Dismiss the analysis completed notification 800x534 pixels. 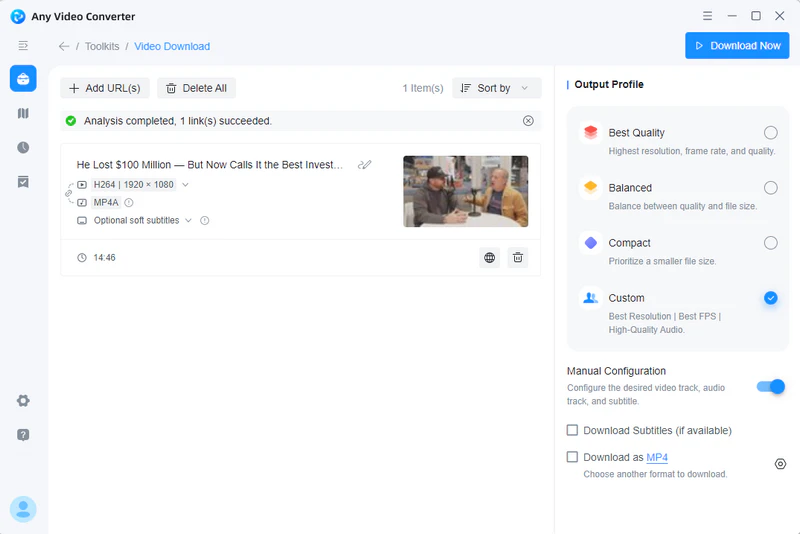click(528, 121)
